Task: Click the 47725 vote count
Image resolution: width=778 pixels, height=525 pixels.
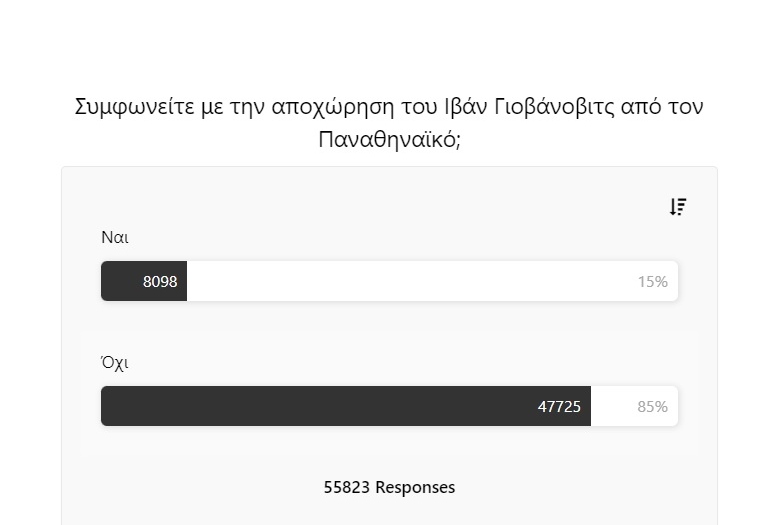Action: pyautogui.click(x=559, y=407)
